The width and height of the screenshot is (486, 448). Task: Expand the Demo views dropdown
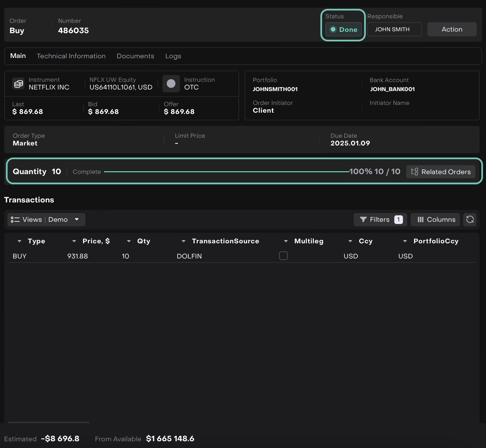click(x=77, y=219)
